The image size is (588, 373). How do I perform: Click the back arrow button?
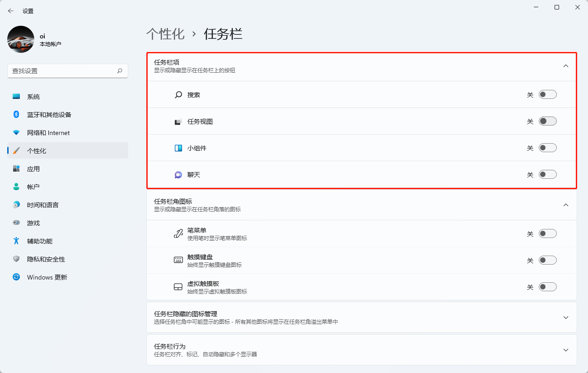11,10
